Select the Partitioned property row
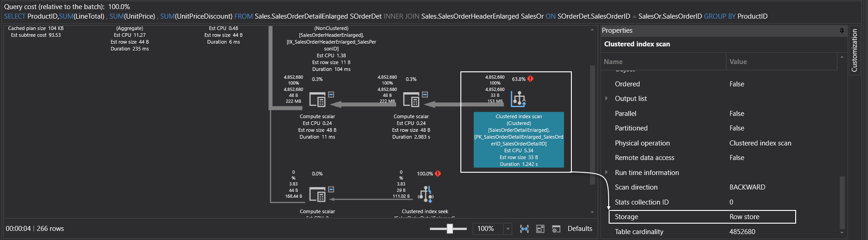This screenshot has width=868, height=240. point(720,128)
